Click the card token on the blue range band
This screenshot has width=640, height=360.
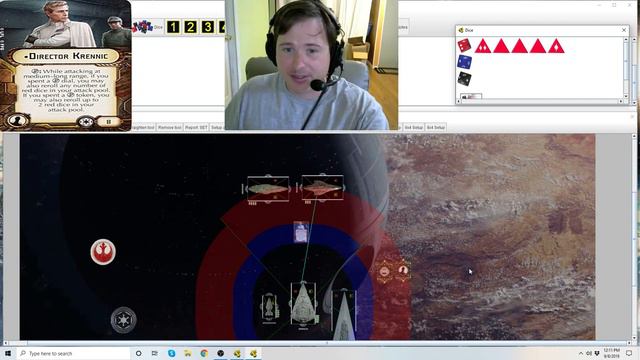click(301, 232)
